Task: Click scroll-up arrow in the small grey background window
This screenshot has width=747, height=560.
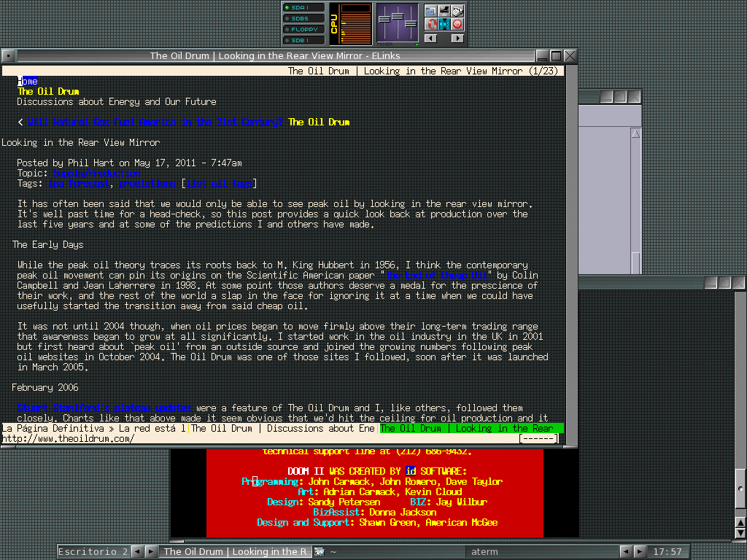Action: [635, 134]
